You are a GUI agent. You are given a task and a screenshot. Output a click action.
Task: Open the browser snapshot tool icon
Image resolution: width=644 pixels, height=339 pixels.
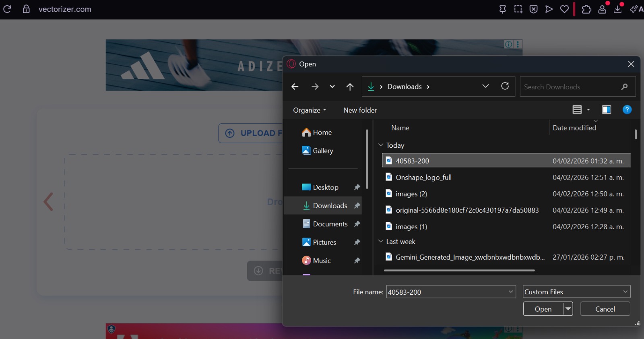point(518,9)
